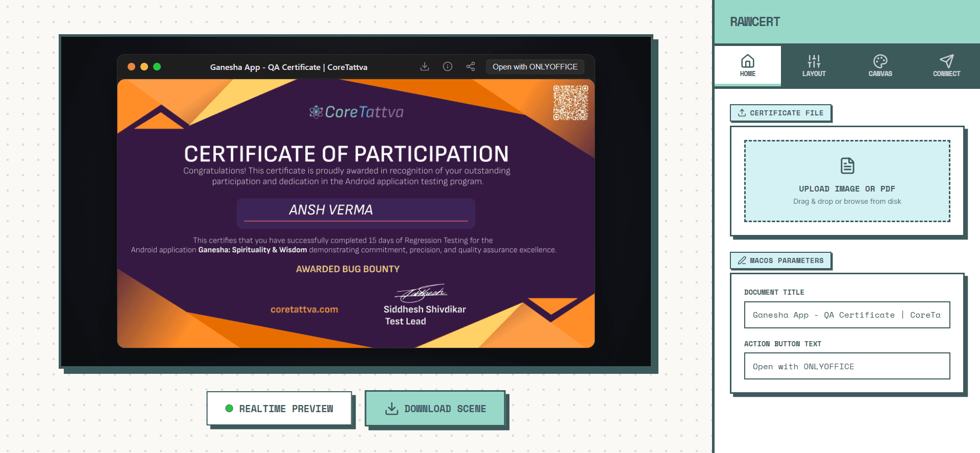Click the RAWCERT app logo
This screenshot has width=980, height=453.
pos(755,21)
